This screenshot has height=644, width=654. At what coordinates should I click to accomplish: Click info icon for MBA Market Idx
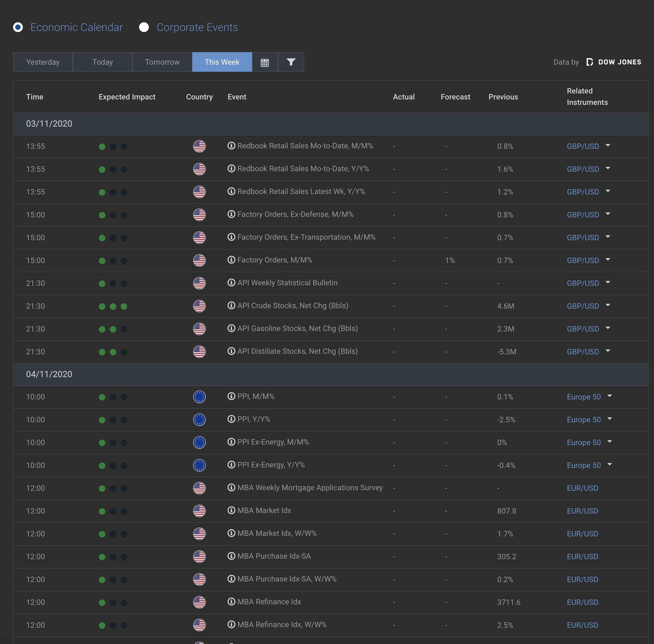point(231,510)
